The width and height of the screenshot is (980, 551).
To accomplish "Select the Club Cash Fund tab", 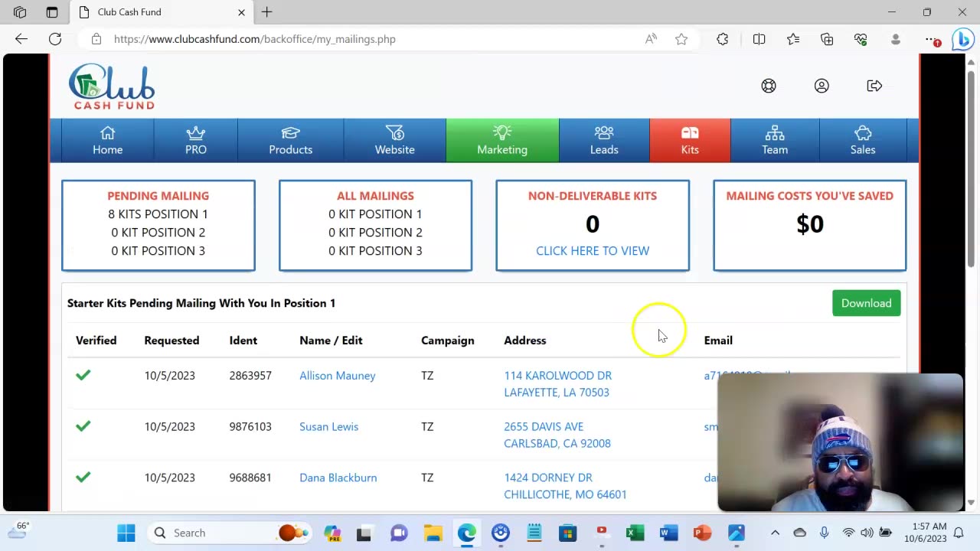I will [x=160, y=12].
